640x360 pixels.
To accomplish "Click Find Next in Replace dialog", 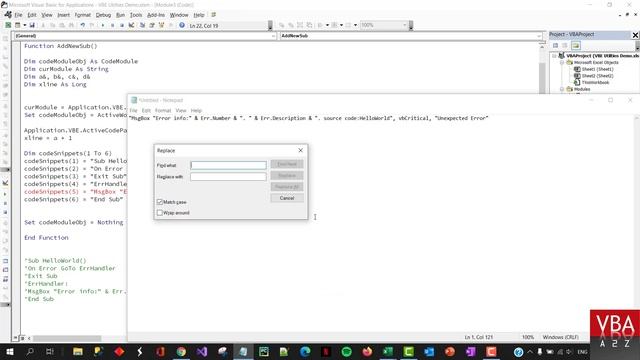I will (x=287, y=164).
